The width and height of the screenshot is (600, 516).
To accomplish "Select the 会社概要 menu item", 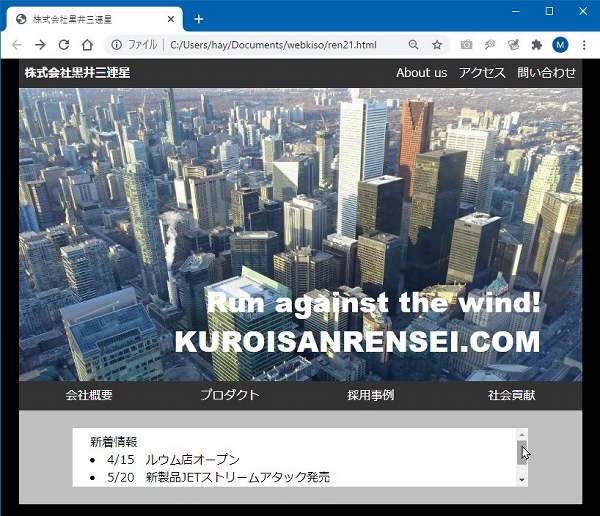I will pyautogui.click(x=89, y=395).
